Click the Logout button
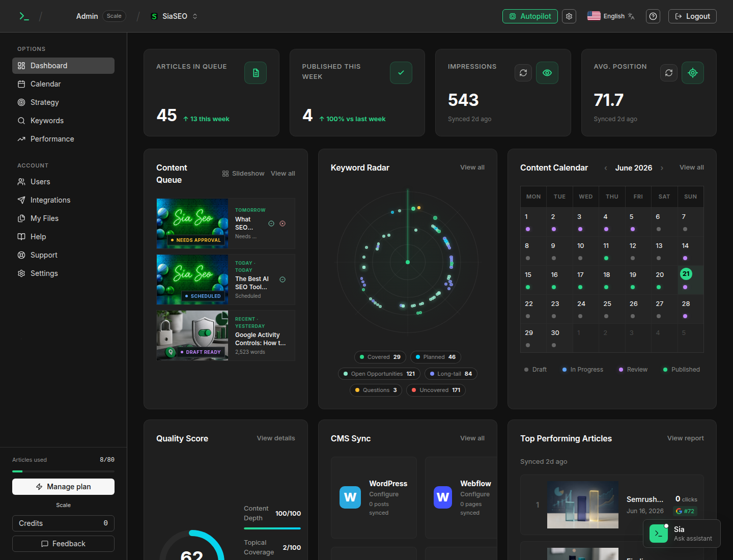This screenshot has width=733, height=560. [692, 16]
